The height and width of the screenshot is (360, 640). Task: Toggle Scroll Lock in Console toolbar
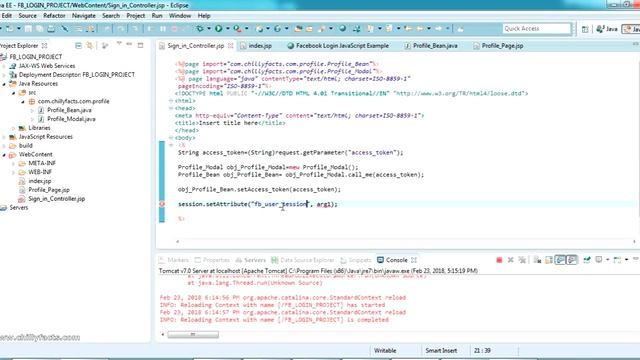coord(549,260)
